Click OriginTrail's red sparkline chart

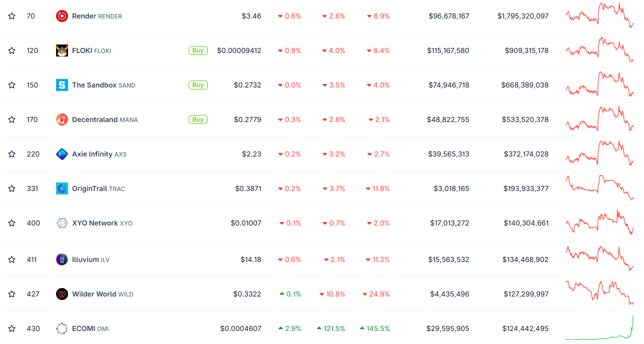coord(599,187)
